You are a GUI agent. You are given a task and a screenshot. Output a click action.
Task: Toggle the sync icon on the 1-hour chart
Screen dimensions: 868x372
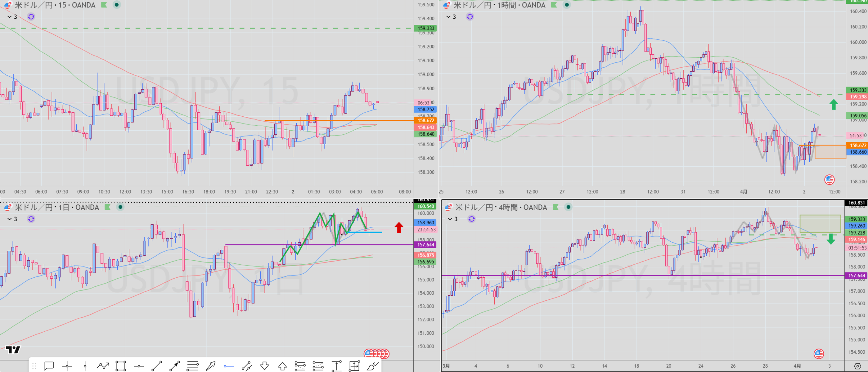point(470,17)
